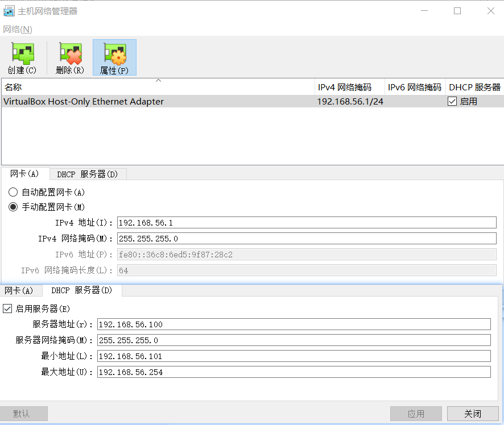Toggle DHCP server 启用 checkbox in adapter row
This screenshot has height=425, width=504.
point(452,102)
